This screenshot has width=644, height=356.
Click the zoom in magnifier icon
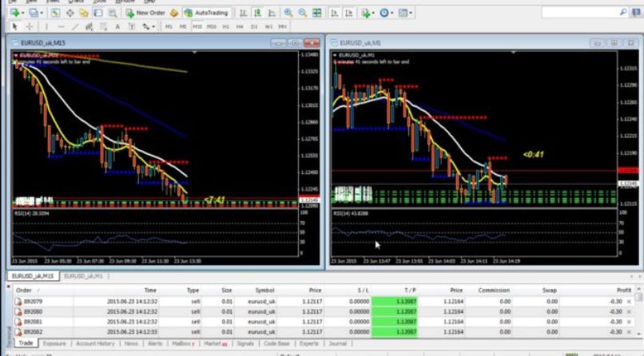(288, 13)
